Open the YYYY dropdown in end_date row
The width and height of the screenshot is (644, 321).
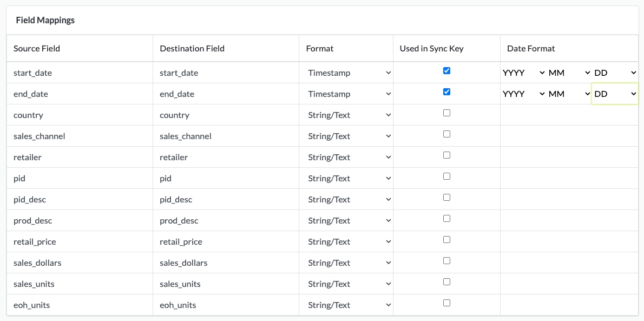[523, 94]
